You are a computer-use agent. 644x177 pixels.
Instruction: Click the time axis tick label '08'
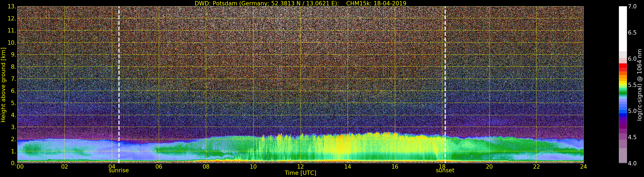click(206, 167)
